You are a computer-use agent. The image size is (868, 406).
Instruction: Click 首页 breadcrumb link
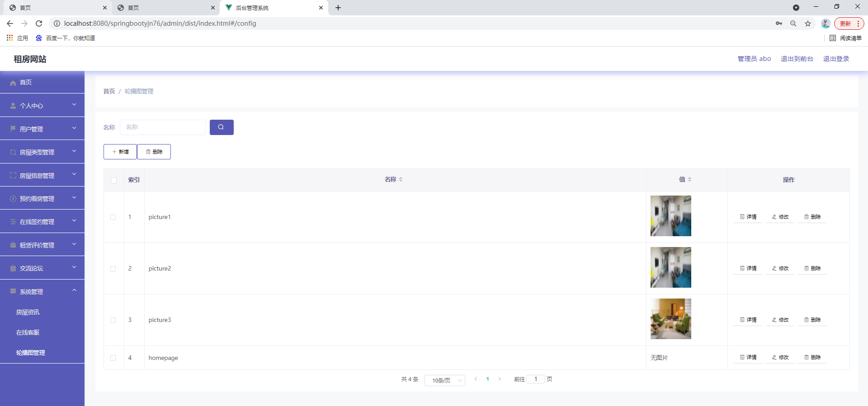[109, 91]
